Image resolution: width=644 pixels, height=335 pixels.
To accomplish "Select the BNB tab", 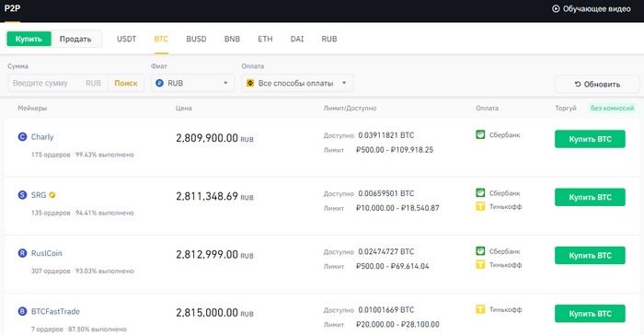I will 232,39.
